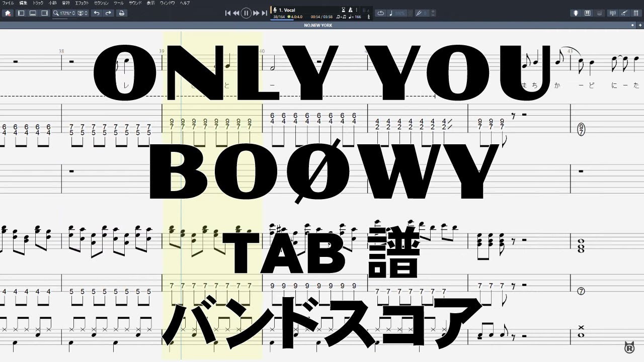Click the tempo 166 value
The width and height of the screenshot is (644, 362).
356,17
